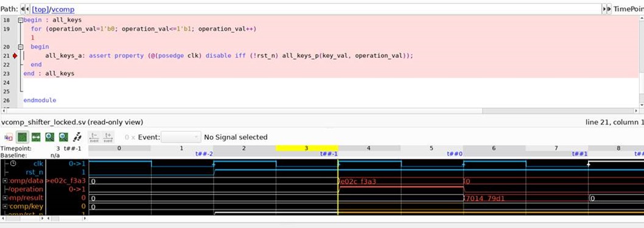Viewport: 644px width, 228px height.
Task: Expand the mp/result signal bus
Action: pyautogui.click(x=4, y=198)
